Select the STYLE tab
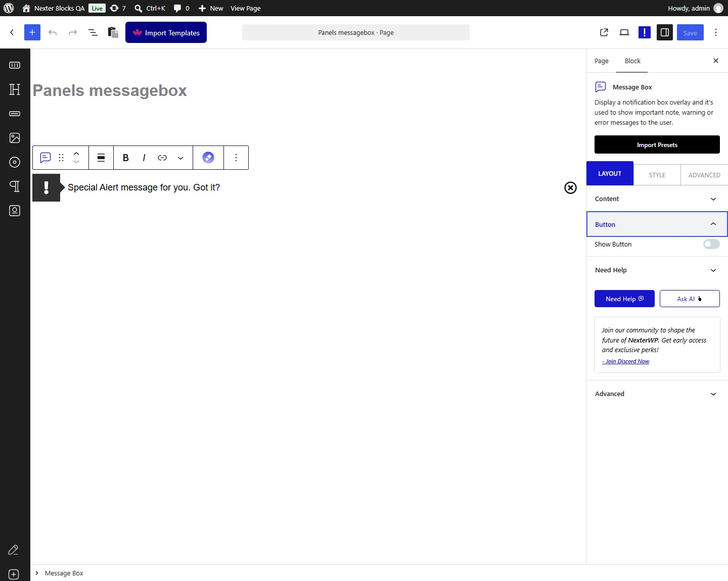This screenshot has height=581, width=728. (x=657, y=175)
